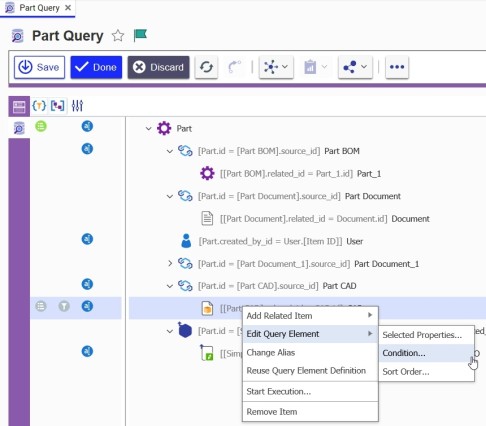Close the Part Query tab
Image resolution: width=486 pixels, height=426 pixels.
68,8
